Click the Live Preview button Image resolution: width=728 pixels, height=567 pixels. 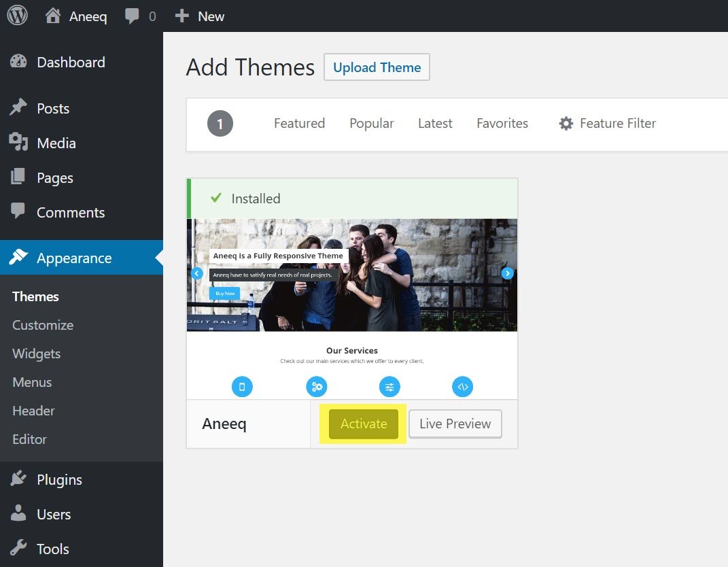coord(455,424)
